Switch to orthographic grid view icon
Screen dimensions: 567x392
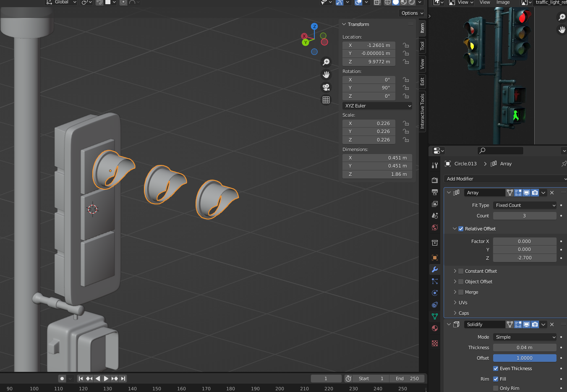[x=326, y=100]
